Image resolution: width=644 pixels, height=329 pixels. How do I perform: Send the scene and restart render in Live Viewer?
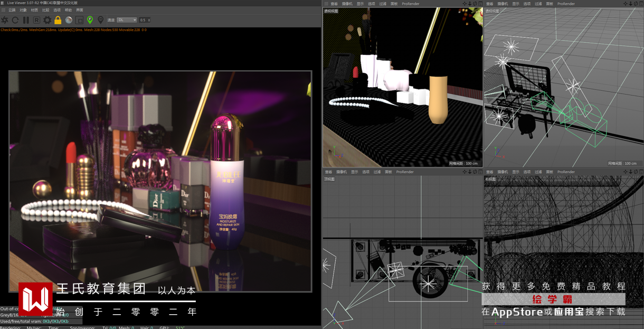click(5, 20)
